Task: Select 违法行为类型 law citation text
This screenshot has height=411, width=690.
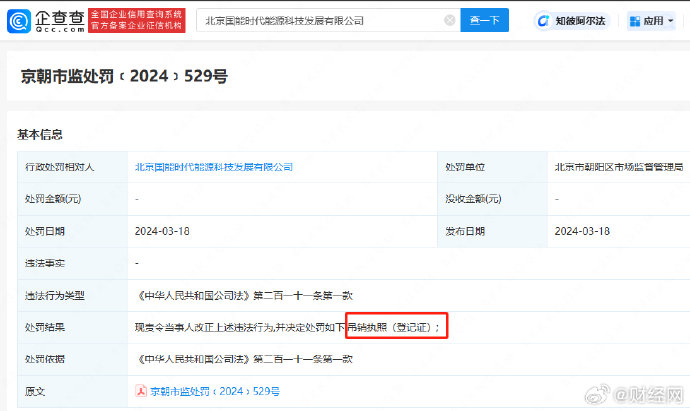Action: (x=244, y=296)
